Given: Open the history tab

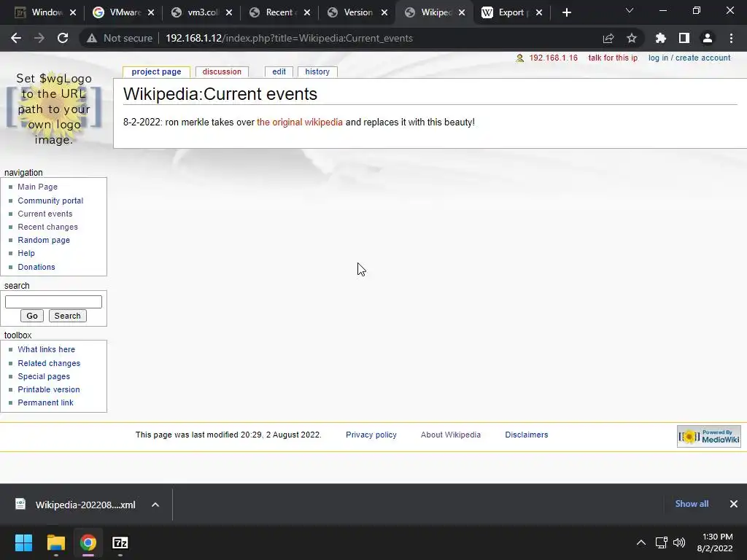Looking at the screenshot, I should point(317,72).
